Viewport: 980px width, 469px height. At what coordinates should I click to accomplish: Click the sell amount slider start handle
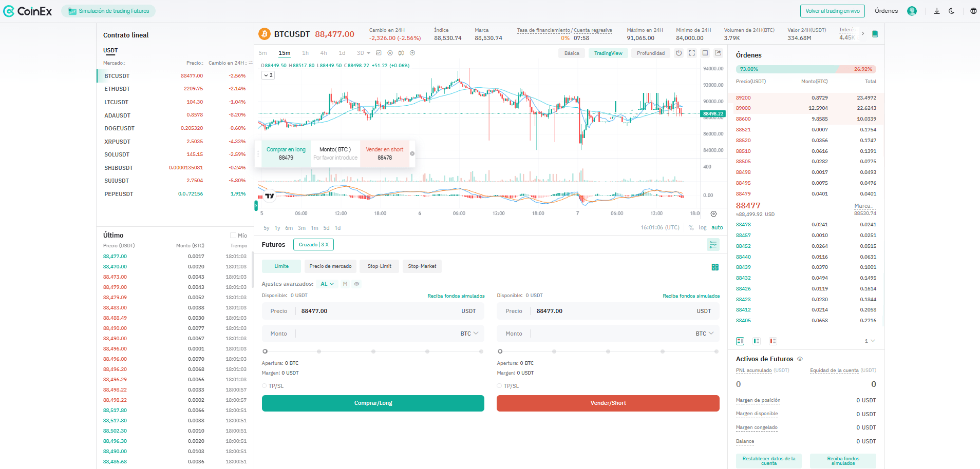pyautogui.click(x=500, y=351)
